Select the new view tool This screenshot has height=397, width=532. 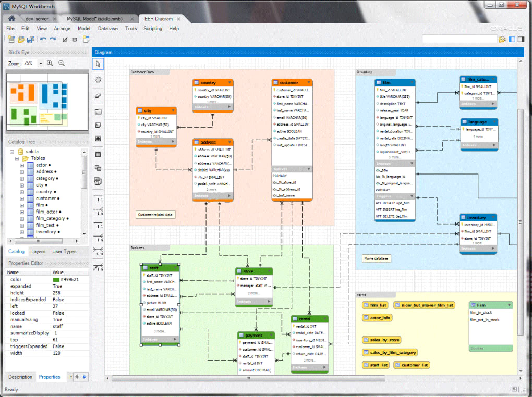coord(98,168)
